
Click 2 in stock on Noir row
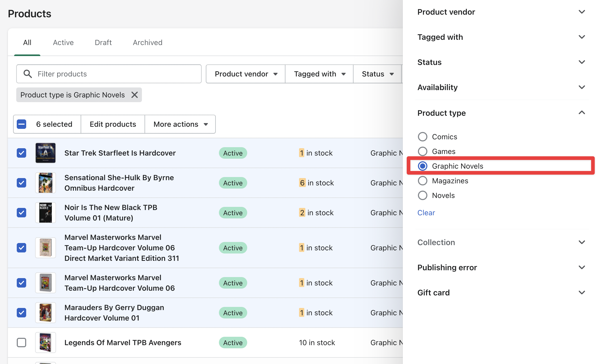316,213
